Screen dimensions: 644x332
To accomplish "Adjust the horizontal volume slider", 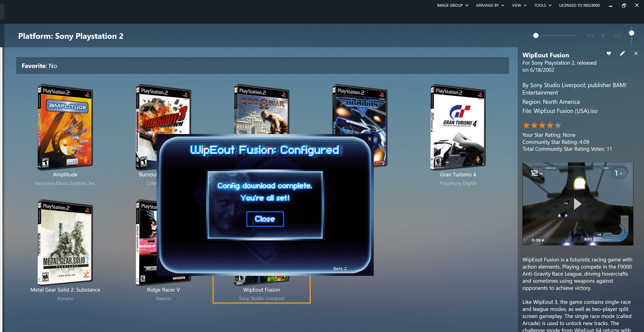I will [553, 35].
